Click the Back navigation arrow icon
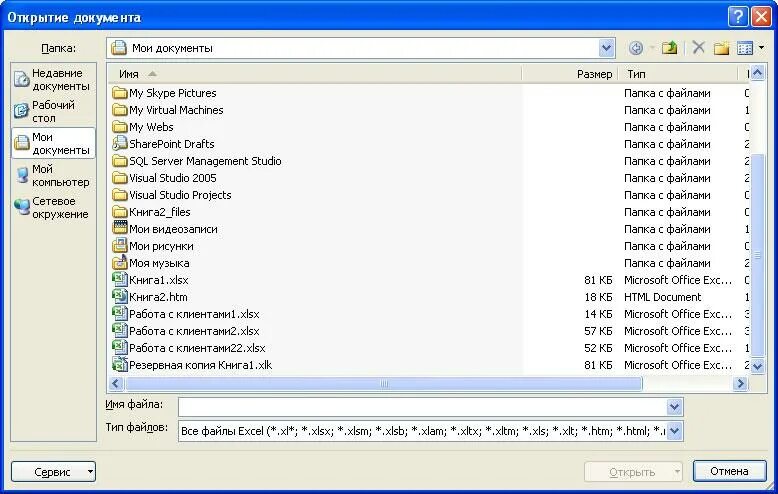Screen dimensions: 778x494 [636, 48]
